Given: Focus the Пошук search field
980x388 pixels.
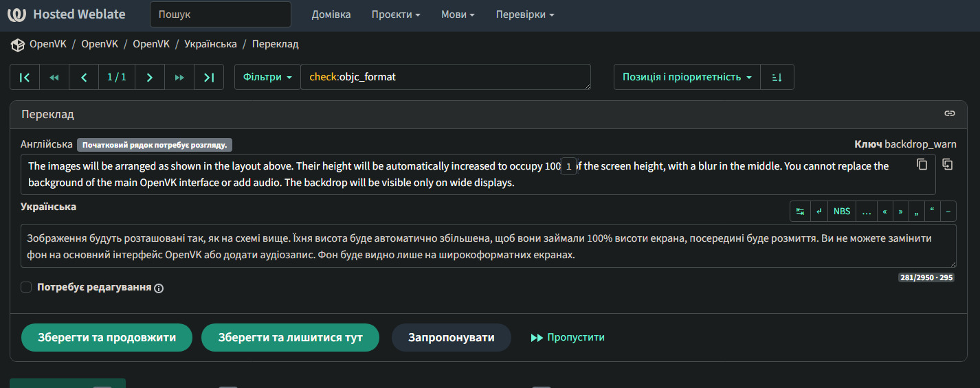Looking at the screenshot, I should pos(221,14).
